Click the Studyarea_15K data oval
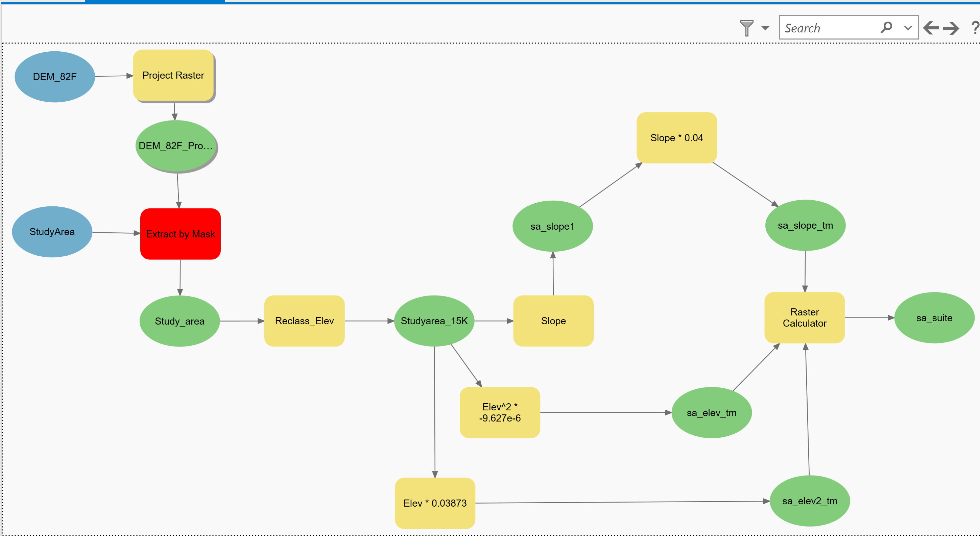Viewport: 980px width, 536px height. 434,321
